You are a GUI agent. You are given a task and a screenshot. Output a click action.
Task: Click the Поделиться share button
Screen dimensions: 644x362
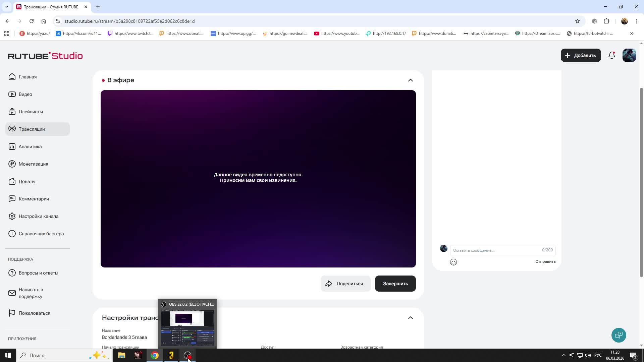pyautogui.click(x=345, y=284)
